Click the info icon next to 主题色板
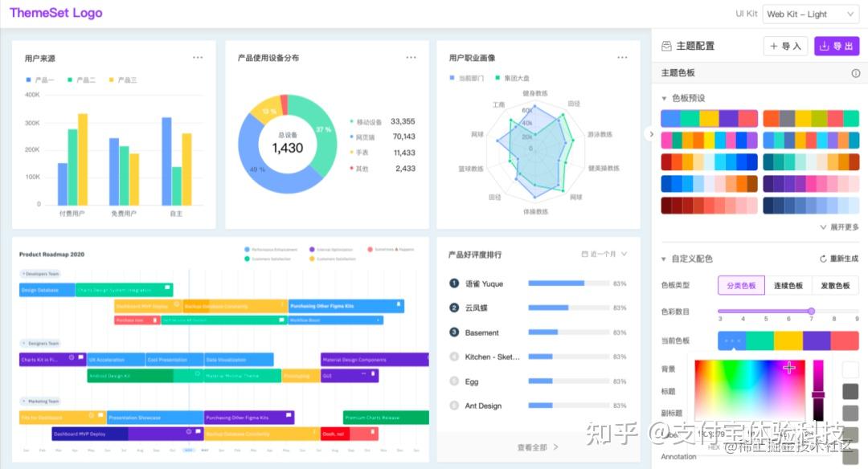The width and height of the screenshot is (868, 469). (854, 73)
